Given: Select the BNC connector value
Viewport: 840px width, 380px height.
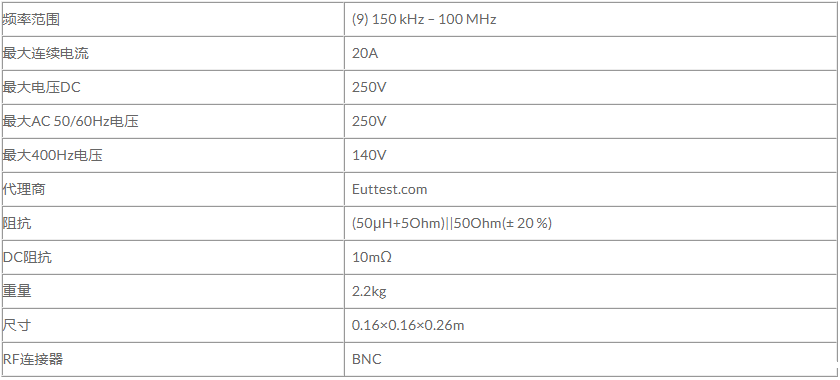Looking at the screenshot, I should (366, 359).
